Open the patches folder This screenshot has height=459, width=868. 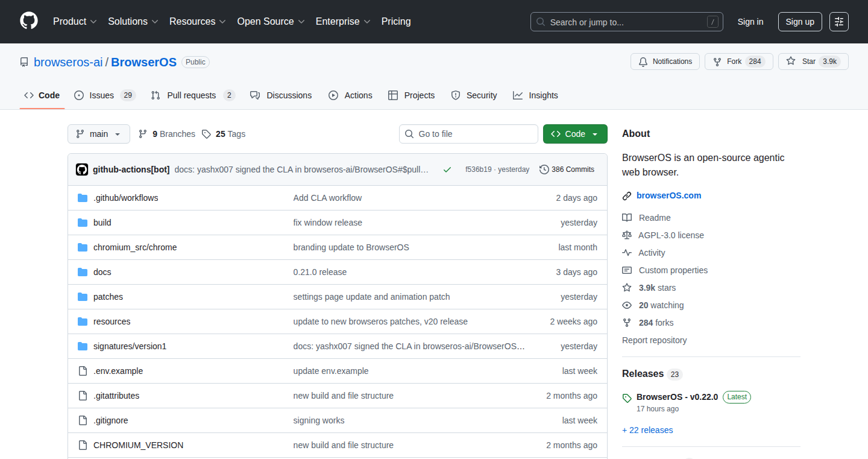[108, 297]
